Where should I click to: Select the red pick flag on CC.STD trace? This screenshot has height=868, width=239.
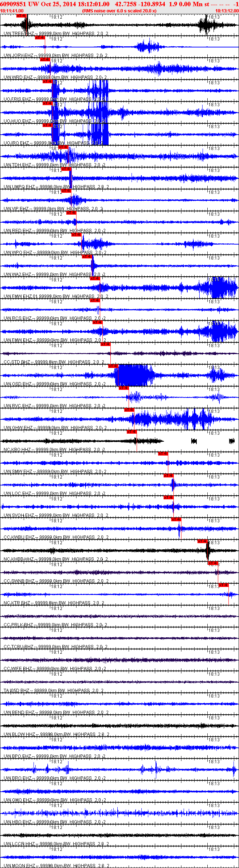pos(106,344)
